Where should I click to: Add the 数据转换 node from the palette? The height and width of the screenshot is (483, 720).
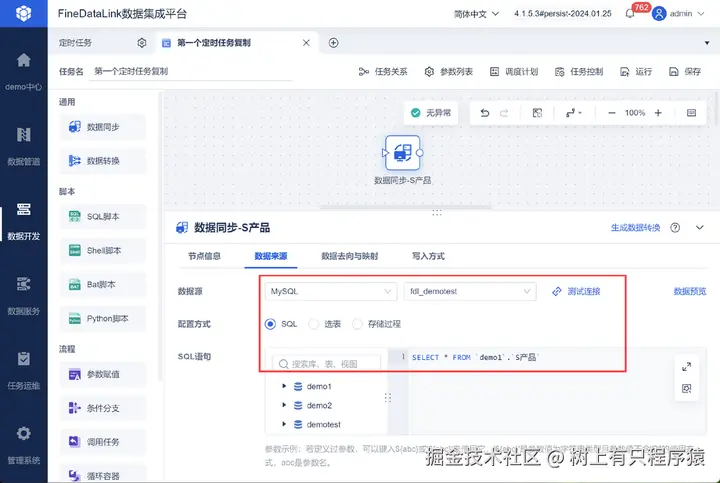(x=103, y=161)
